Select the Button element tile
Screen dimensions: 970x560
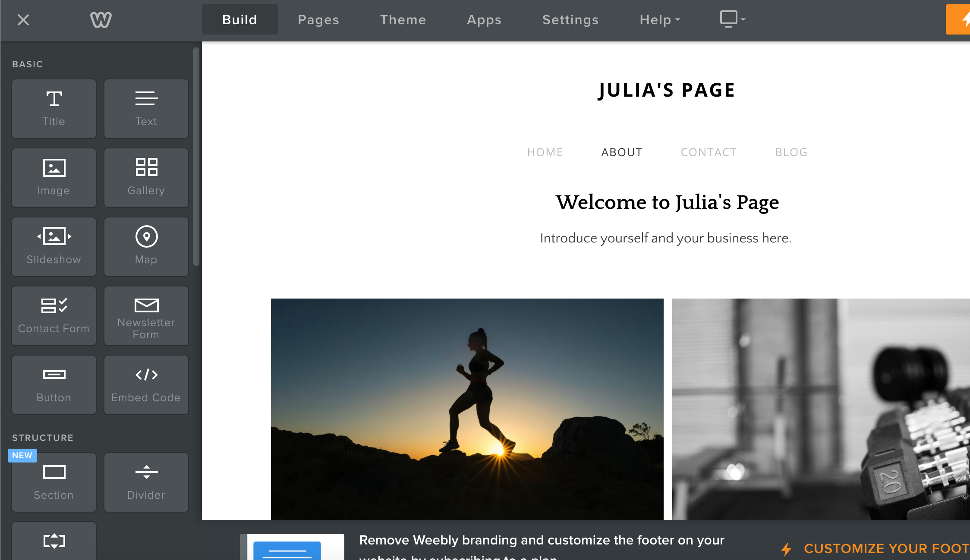tap(54, 385)
